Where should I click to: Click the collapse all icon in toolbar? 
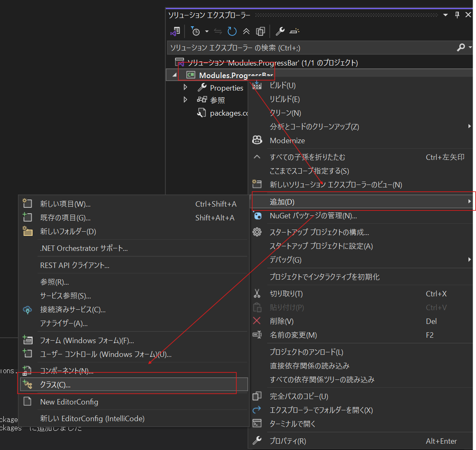coord(246,31)
